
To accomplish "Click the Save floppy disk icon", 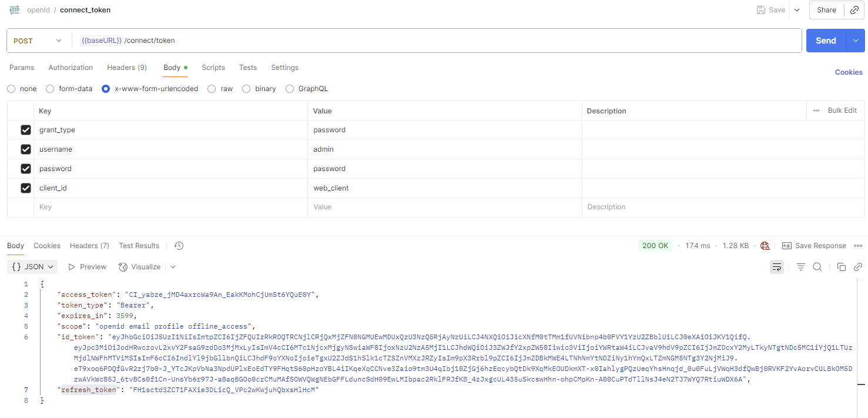I will pyautogui.click(x=761, y=10).
